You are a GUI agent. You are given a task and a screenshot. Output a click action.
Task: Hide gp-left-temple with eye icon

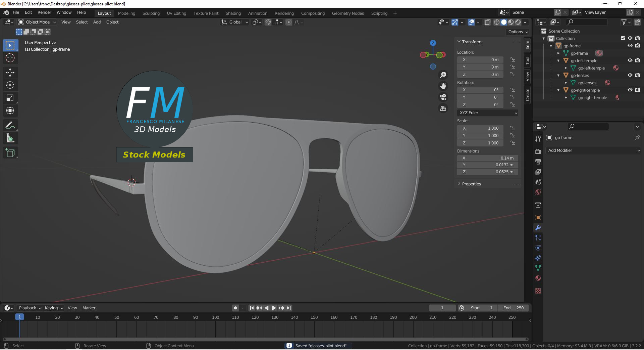pos(630,60)
